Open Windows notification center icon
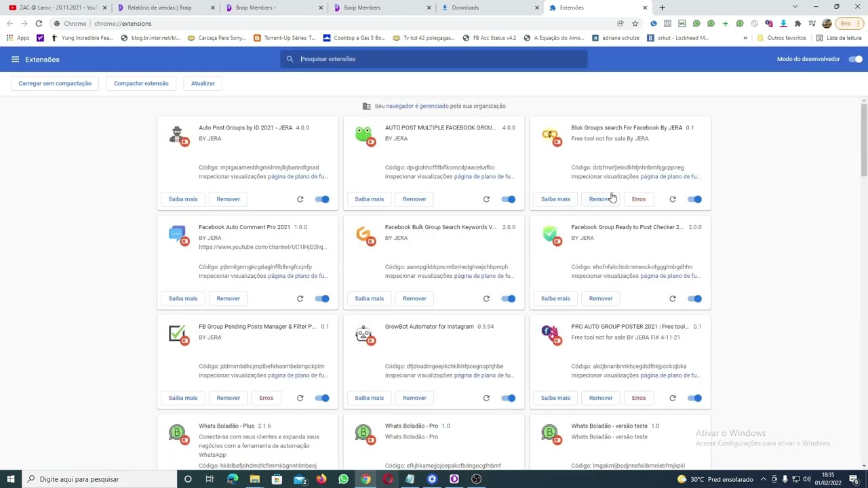This screenshot has height=488, width=868. coord(854,479)
